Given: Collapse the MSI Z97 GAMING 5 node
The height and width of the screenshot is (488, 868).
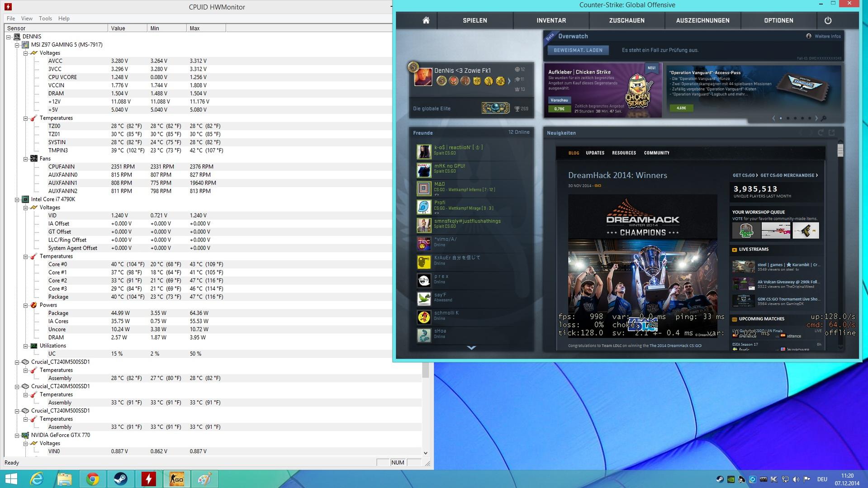Looking at the screenshot, I should [x=17, y=45].
